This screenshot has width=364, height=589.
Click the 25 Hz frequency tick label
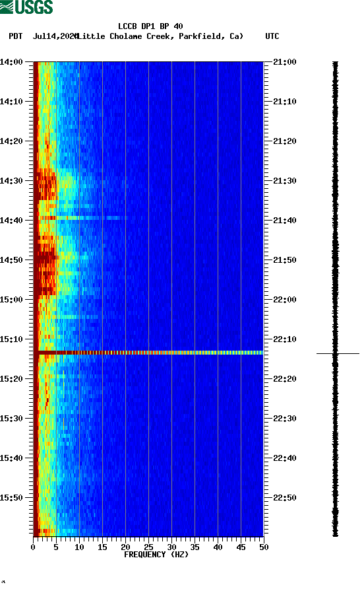tap(148, 547)
